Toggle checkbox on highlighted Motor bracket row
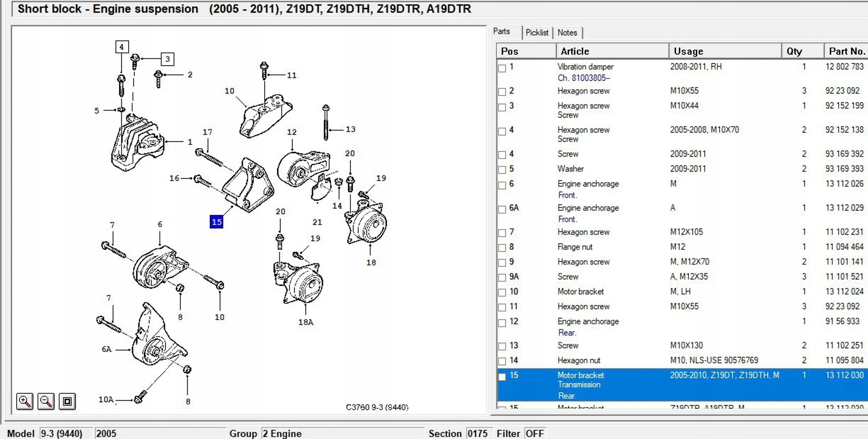 coord(502,377)
